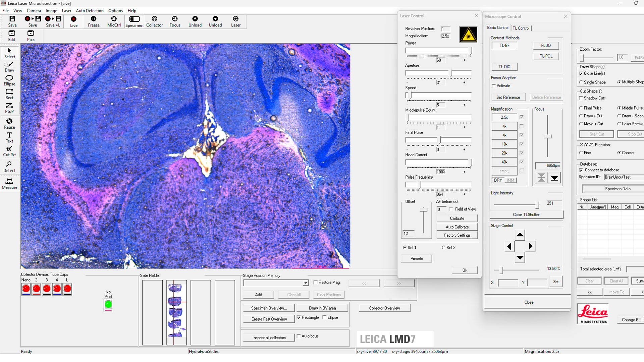Select the Set 2 radio button
This screenshot has height=362, width=644.
click(x=443, y=247)
